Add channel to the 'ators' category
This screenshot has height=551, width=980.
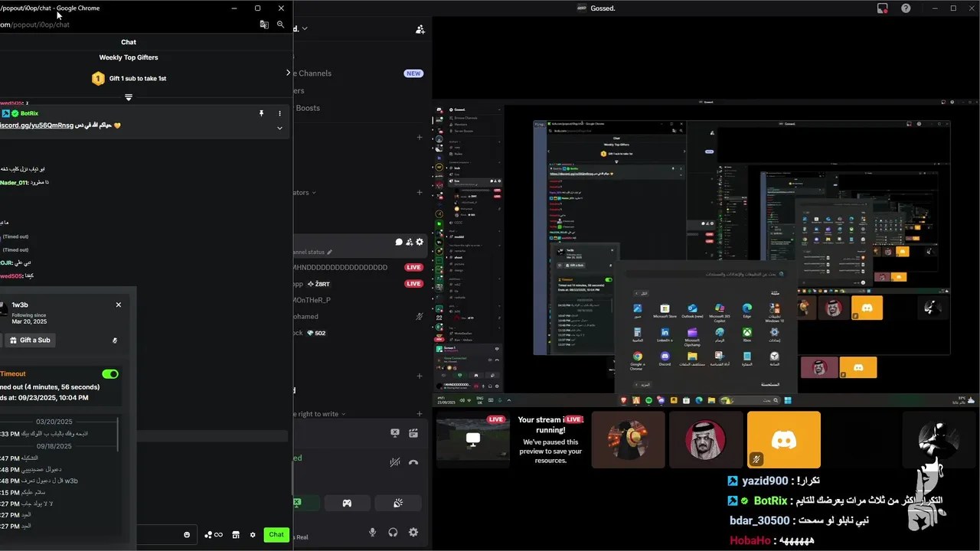420,193
